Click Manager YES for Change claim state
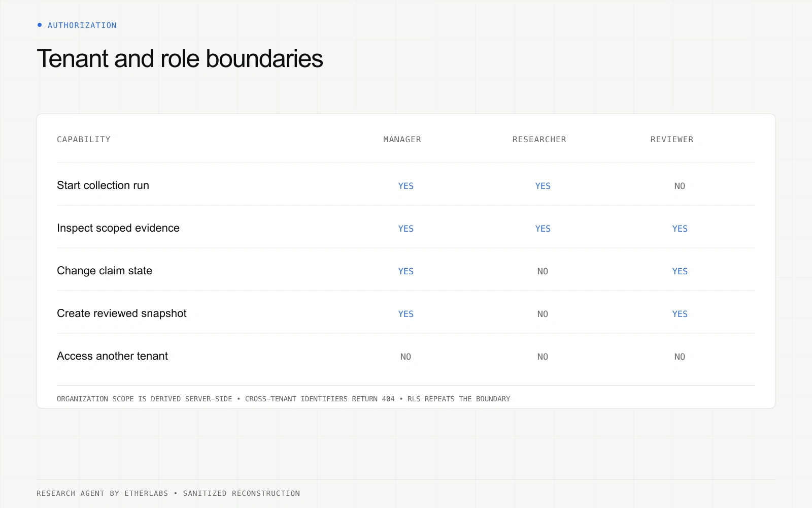This screenshot has width=812, height=508. tap(406, 271)
